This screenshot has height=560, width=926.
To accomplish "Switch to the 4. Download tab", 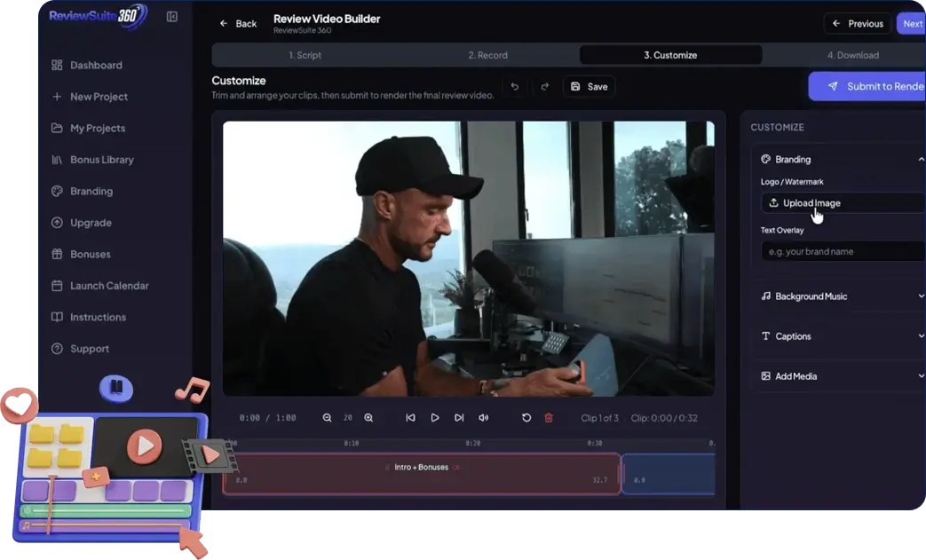I will coord(853,55).
